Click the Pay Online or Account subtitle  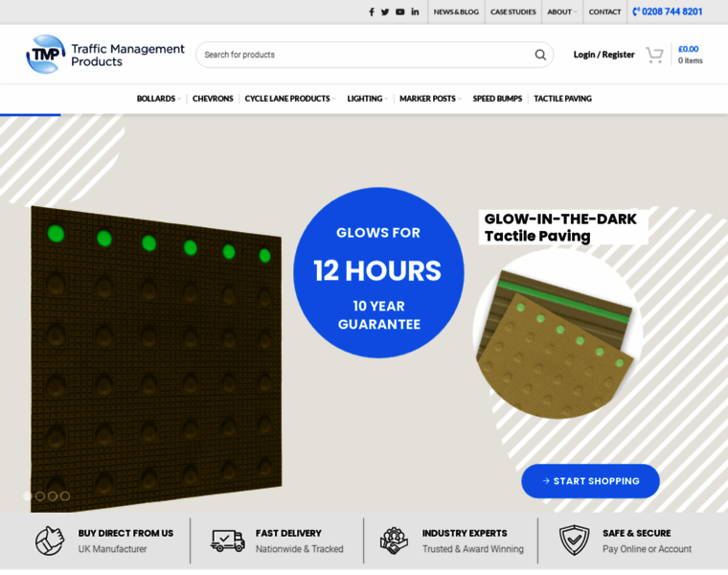tap(648, 549)
